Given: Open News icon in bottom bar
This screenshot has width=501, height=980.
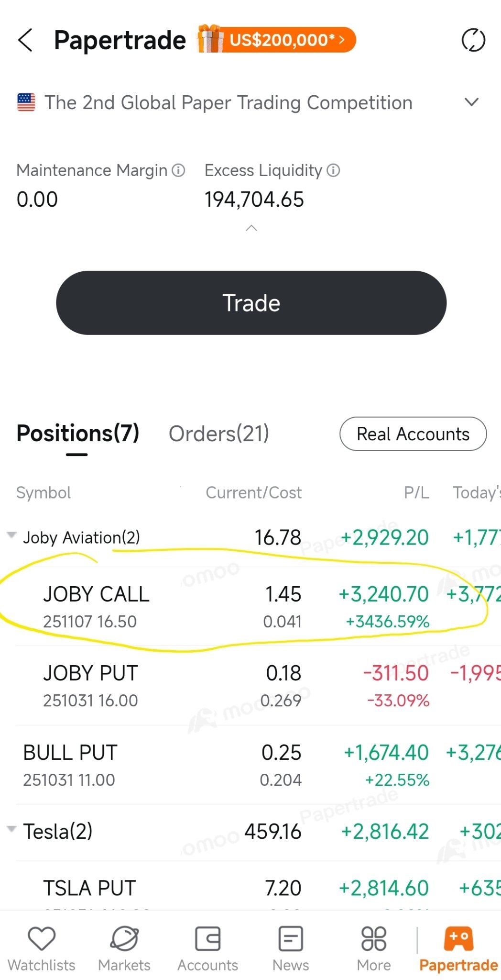Looking at the screenshot, I should 291,938.
